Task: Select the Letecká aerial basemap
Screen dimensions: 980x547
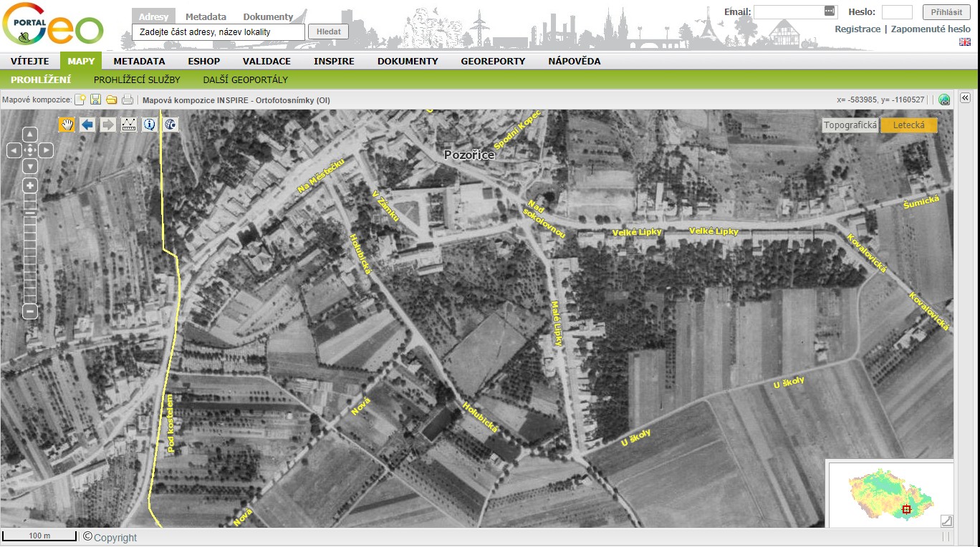Action: pos(908,125)
